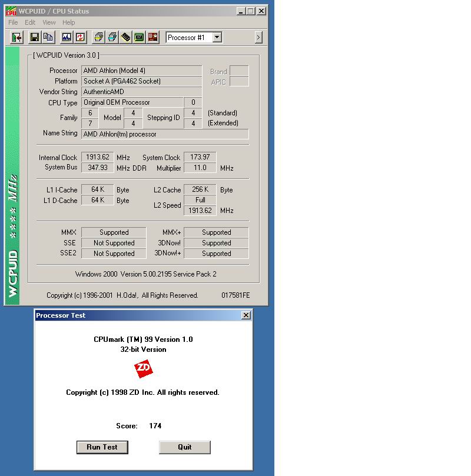Click the CPU Type code value 0
This screenshot has height=476, width=471.
click(x=193, y=102)
